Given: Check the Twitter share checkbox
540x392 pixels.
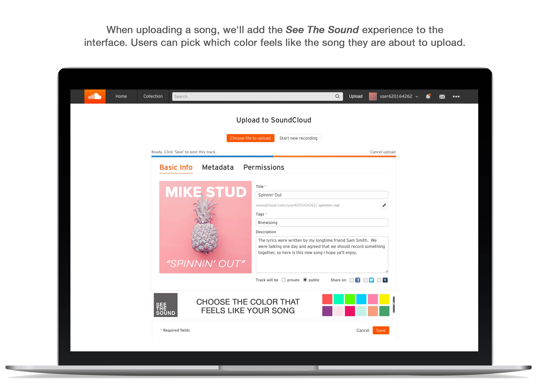Looking at the screenshot, I should pos(365,280).
